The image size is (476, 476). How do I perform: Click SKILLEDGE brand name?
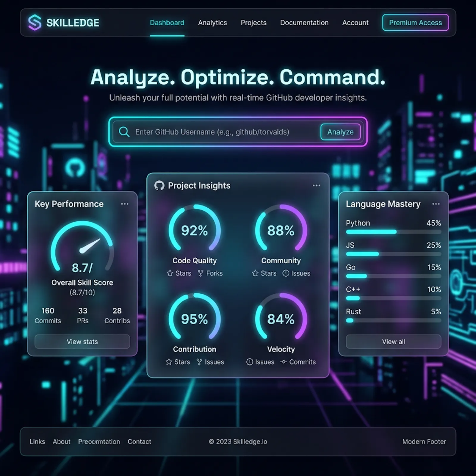pyautogui.click(x=73, y=23)
